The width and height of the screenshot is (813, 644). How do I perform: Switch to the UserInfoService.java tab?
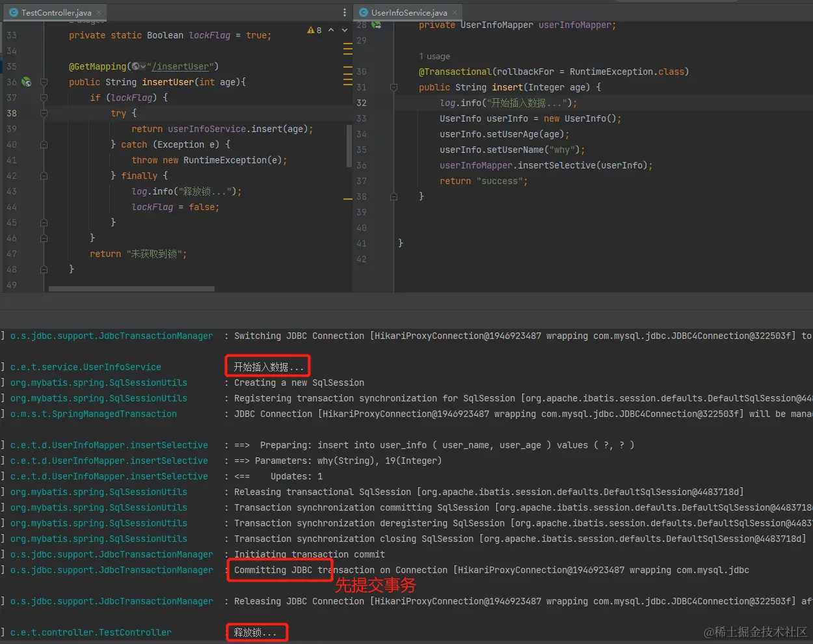[x=409, y=12]
